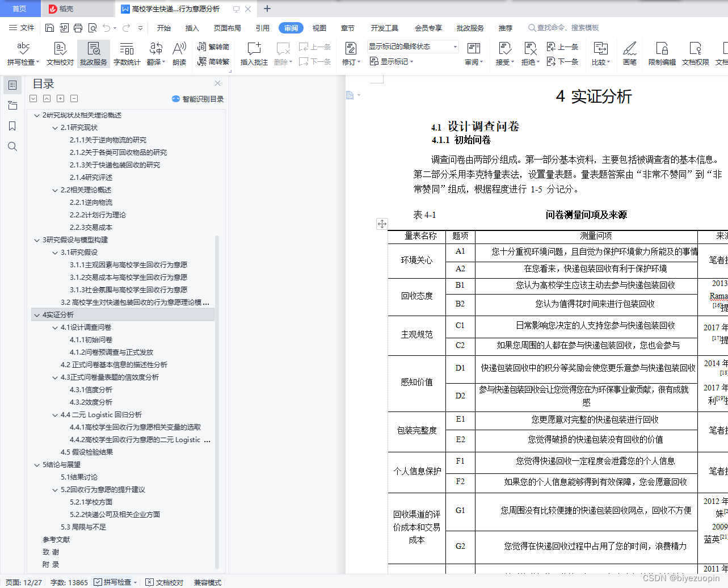Open the find/search sidebar icon
The width and height of the screenshot is (728, 588).
12,146
